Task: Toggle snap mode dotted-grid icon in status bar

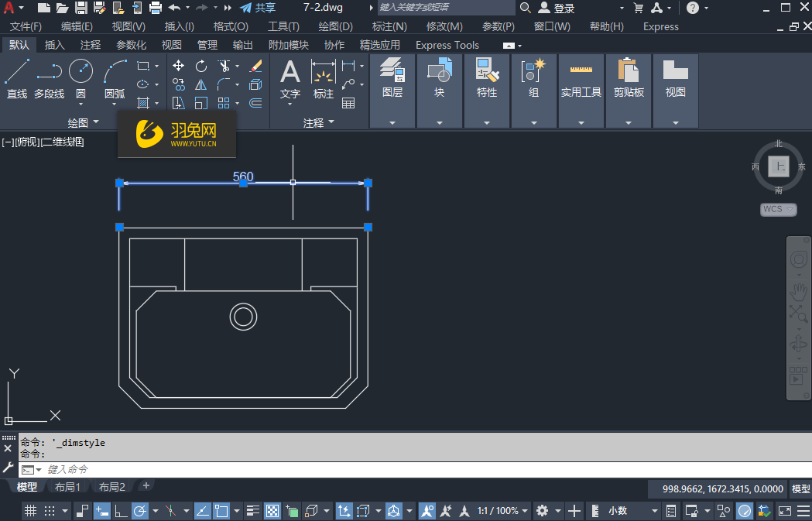Action: [x=50, y=511]
